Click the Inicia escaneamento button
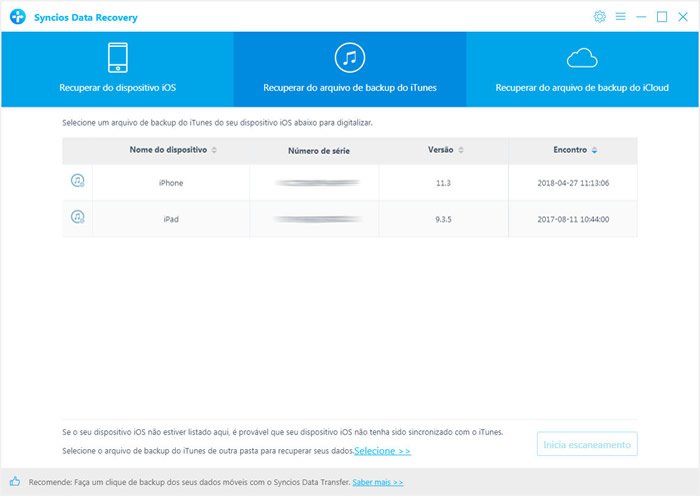Image resolution: width=700 pixels, height=497 pixels. pyautogui.click(x=587, y=444)
